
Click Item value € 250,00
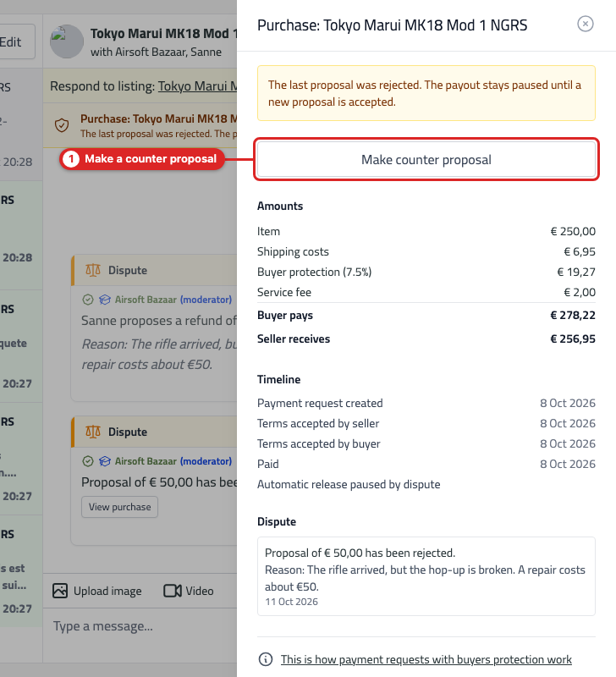(x=573, y=231)
